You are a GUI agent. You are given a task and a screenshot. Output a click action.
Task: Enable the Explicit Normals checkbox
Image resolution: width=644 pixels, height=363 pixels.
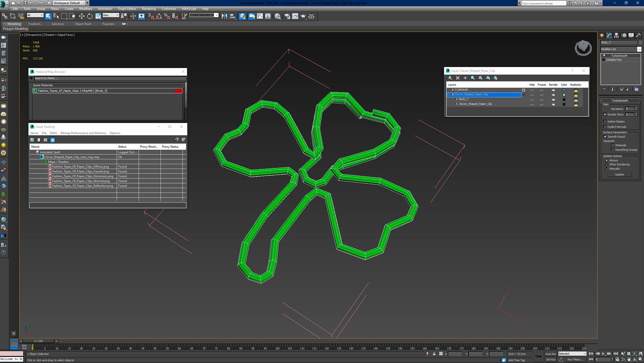[x=605, y=127]
